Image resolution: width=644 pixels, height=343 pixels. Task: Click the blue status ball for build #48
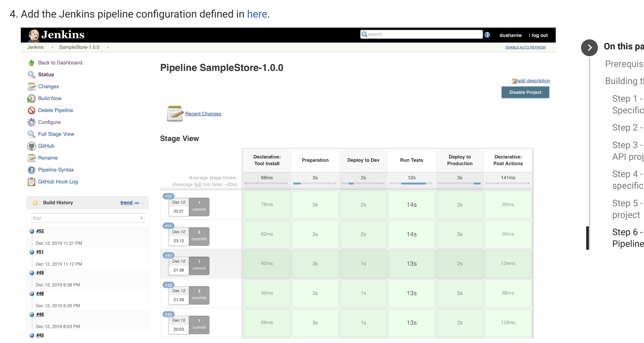[x=32, y=294]
